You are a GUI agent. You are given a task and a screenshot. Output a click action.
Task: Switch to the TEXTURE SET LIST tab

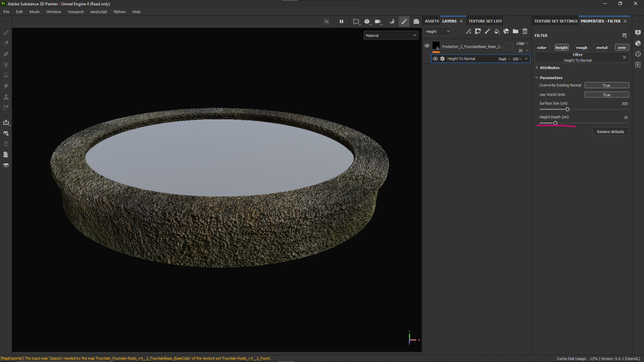pos(485,21)
